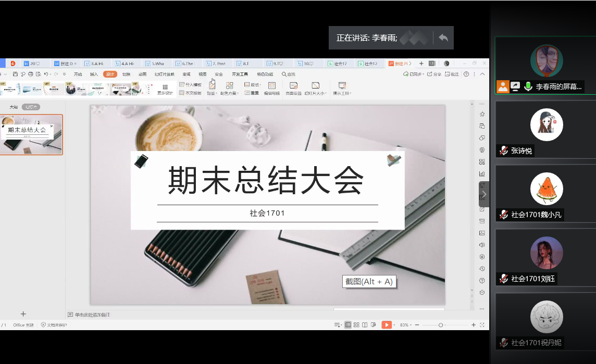Zoom in with the plus button
Image resolution: width=596 pixels, height=364 pixels.
click(x=474, y=325)
